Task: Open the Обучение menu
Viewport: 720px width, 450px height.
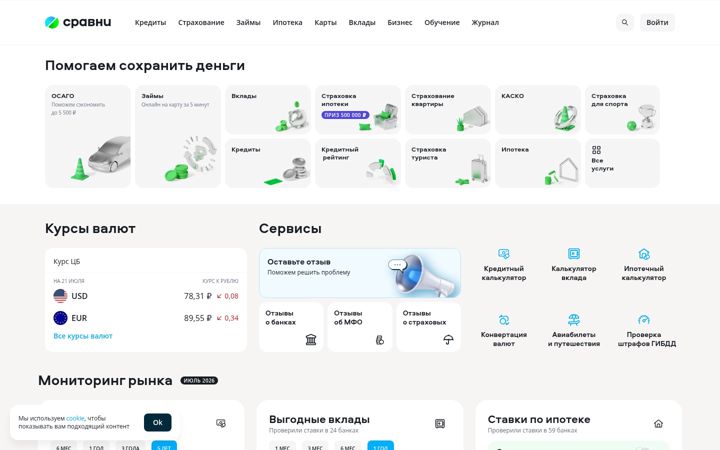Action: [x=442, y=22]
